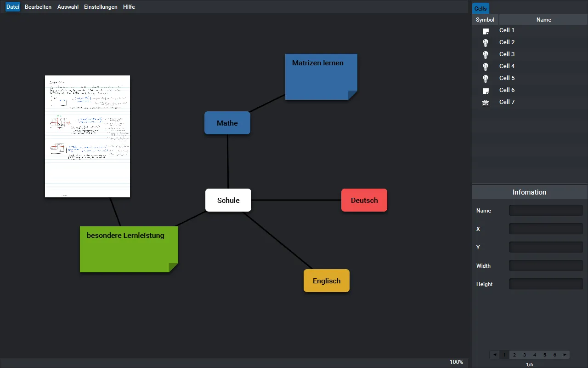This screenshot has width=588, height=368.
Task: Select the image icon for Cell 7
Action: (x=486, y=103)
